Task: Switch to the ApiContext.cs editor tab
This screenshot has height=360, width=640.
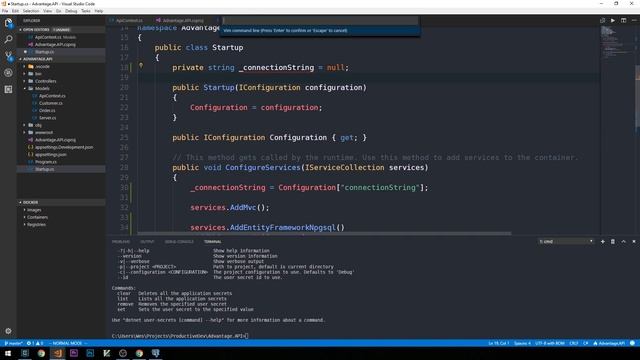Action: point(129,20)
